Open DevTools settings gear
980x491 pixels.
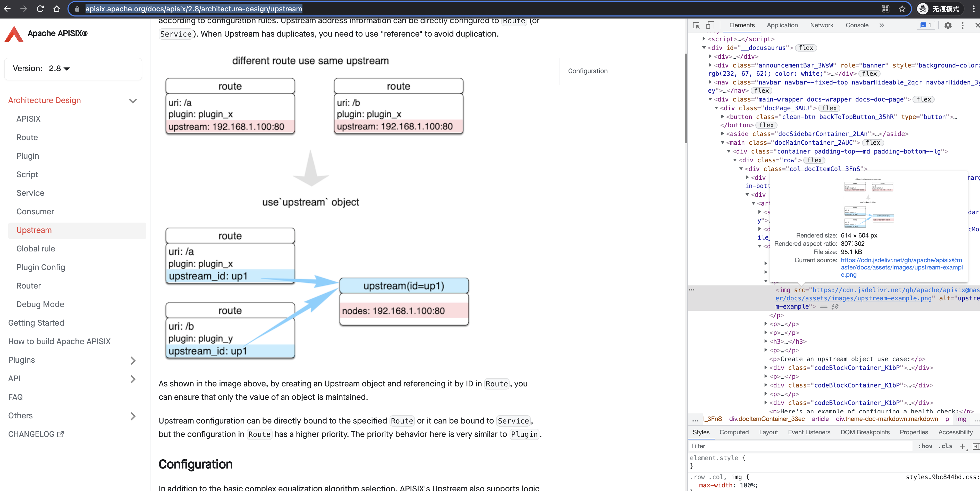pos(948,25)
